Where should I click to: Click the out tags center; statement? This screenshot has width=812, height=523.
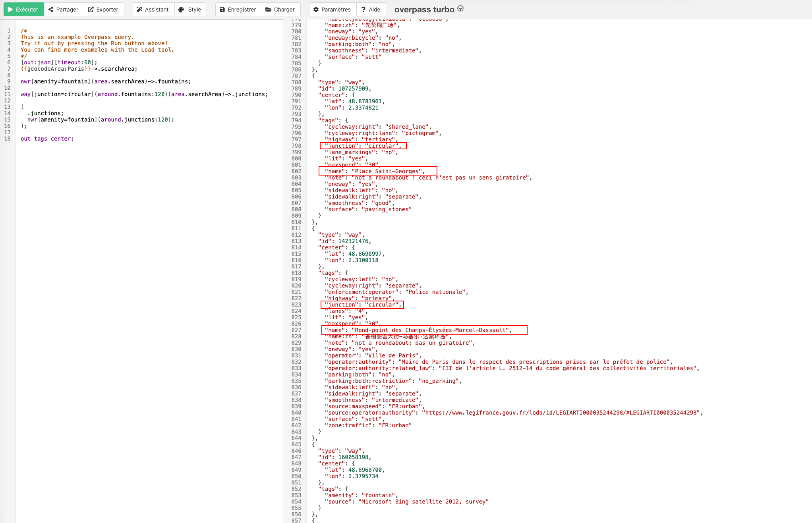pyautogui.click(x=47, y=139)
